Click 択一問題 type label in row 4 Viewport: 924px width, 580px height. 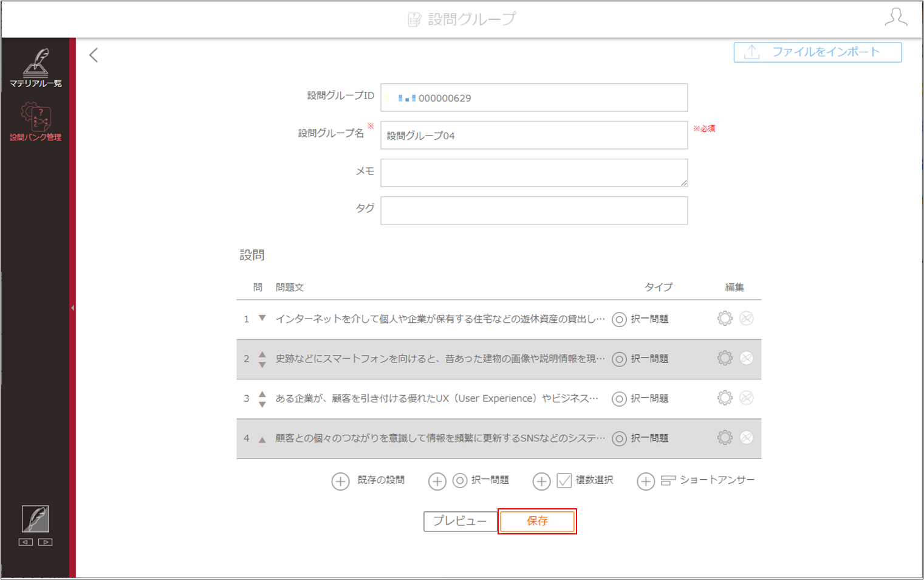coord(649,438)
